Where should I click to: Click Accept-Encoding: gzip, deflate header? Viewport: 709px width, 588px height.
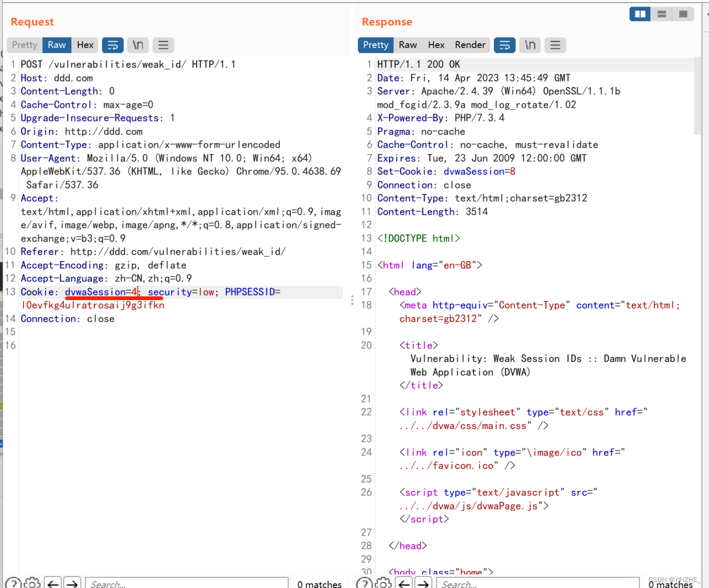103,265
